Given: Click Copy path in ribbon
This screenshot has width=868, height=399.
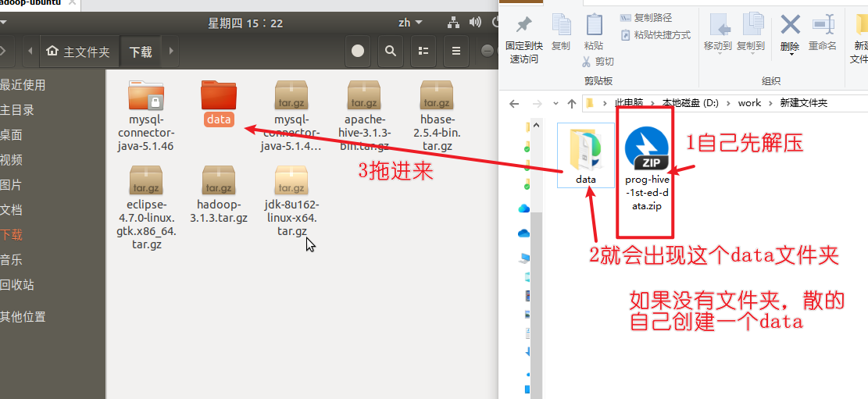Looking at the screenshot, I should [x=648, y=18].
